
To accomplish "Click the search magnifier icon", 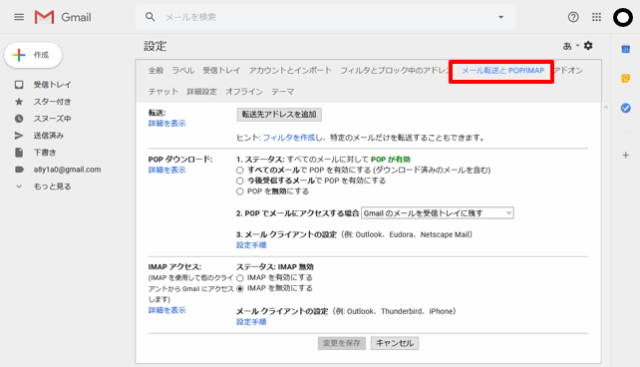I will point(150,17).
